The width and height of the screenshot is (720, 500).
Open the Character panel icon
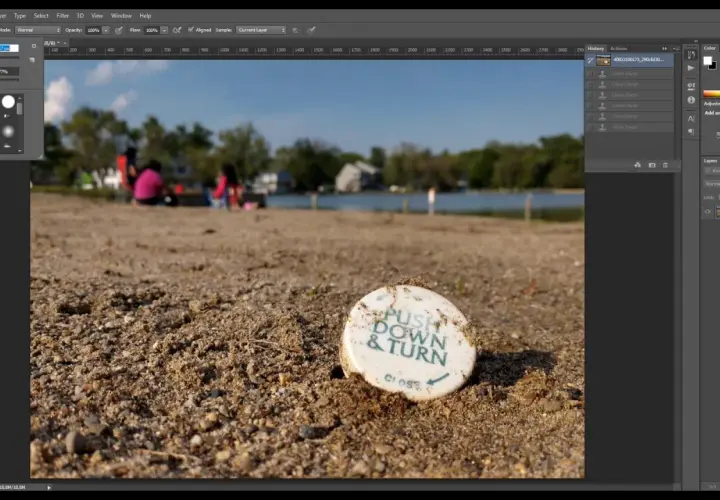691,118
